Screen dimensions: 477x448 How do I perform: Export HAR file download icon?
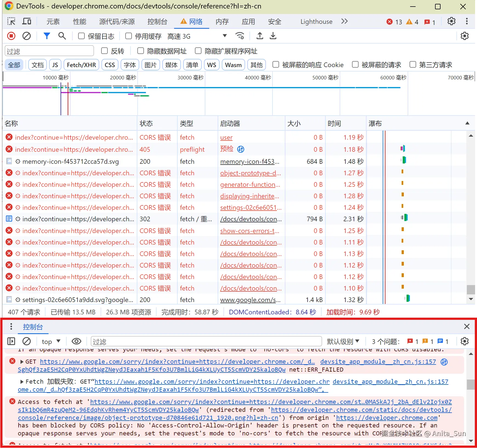tap(273, 36)
